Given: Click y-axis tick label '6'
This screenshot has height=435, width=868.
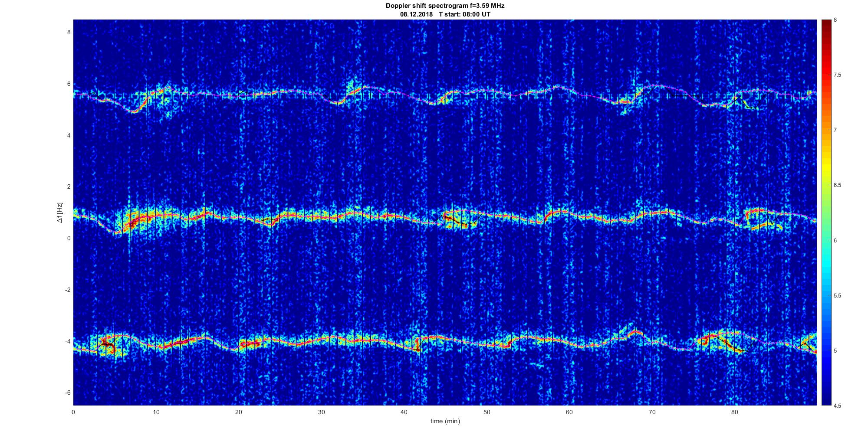Looking at the screenshot, I should point(68,84).
